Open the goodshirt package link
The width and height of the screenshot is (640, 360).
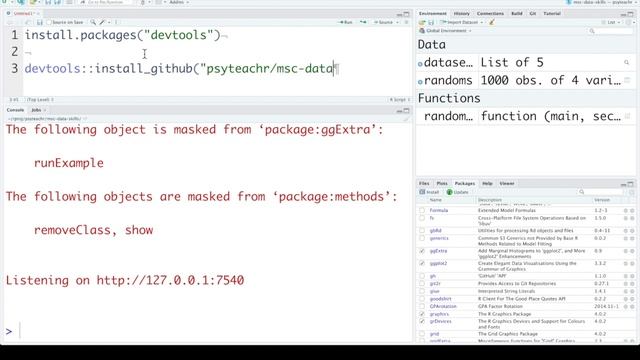coord(440,299)
